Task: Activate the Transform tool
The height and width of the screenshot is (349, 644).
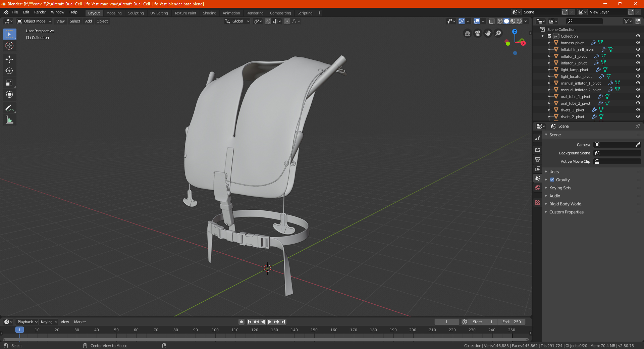Action: pos(9,95)
